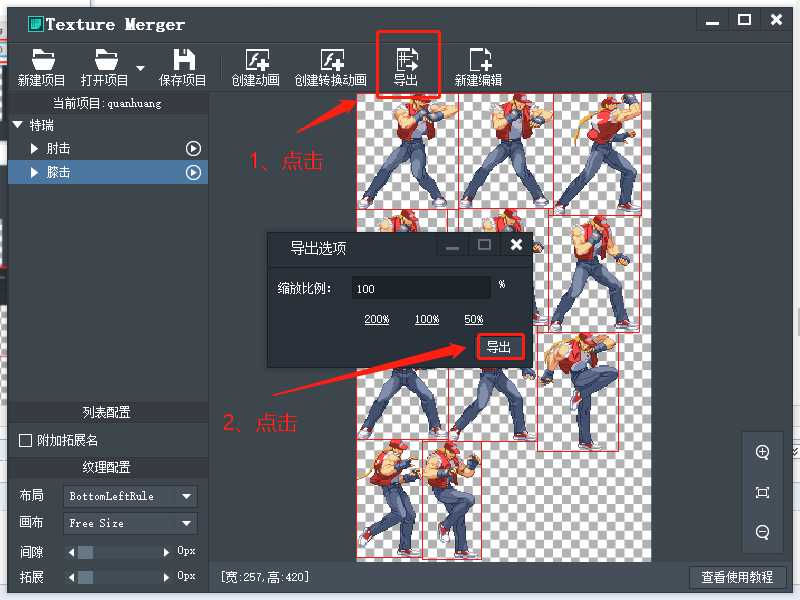Zoom in on the canvas

click(763, 452)
